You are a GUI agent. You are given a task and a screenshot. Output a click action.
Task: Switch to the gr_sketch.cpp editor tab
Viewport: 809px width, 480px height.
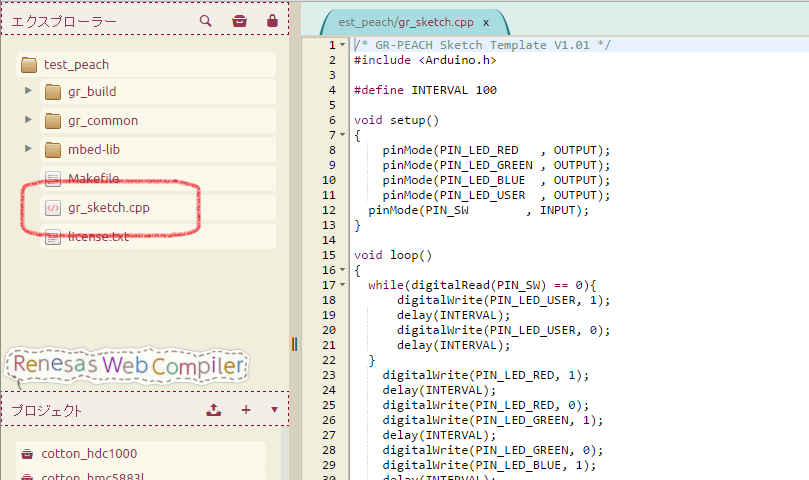(x=405, y=22)
